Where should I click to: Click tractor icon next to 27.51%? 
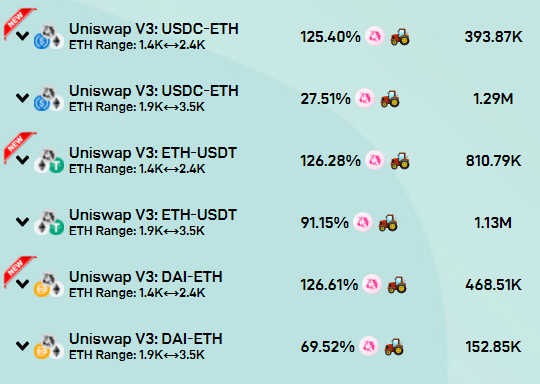click(x=390, y=98)
